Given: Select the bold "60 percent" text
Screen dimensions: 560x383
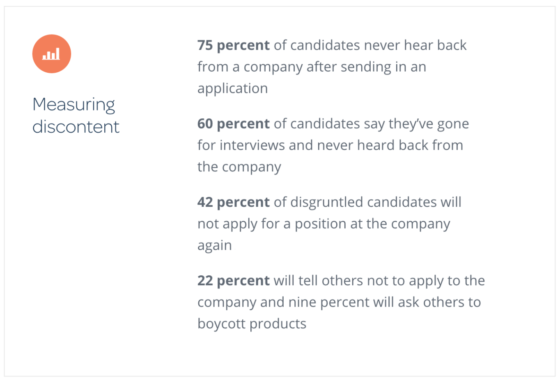Looking at the screenshot, I should coord(233,124).
